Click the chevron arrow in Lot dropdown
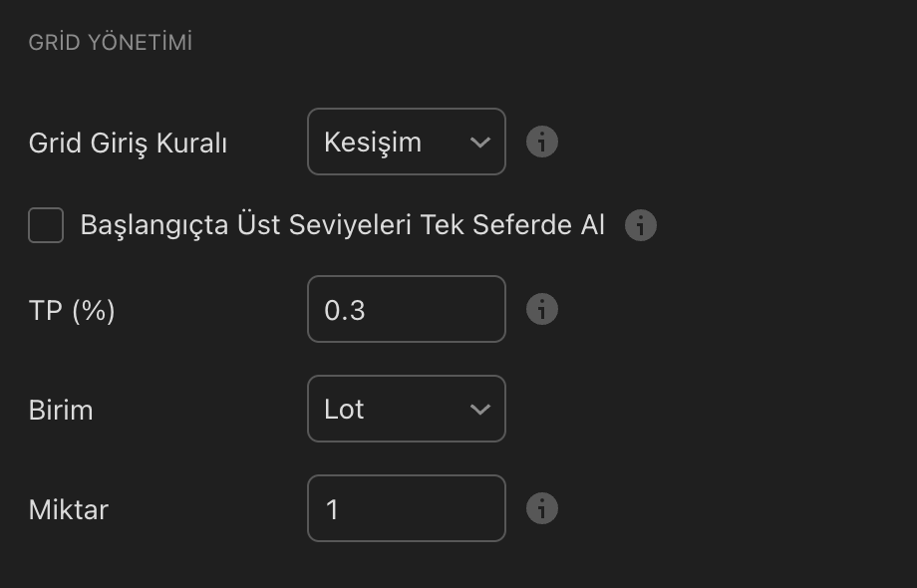Image resolution: width=917 pixels, height=588 pixels. pos(479,410)
